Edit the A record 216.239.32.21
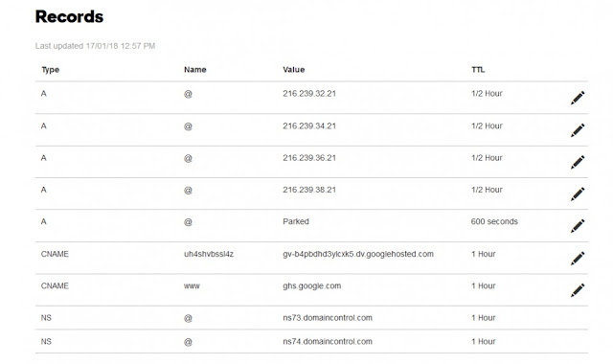The width and height of the screenshot is (613, 364). (x=578, y=98)
